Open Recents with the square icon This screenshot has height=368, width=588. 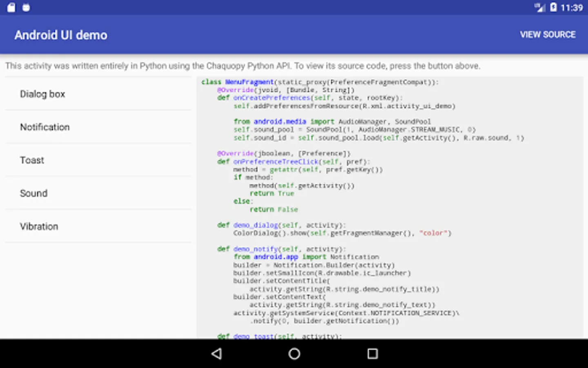(372, 354)
